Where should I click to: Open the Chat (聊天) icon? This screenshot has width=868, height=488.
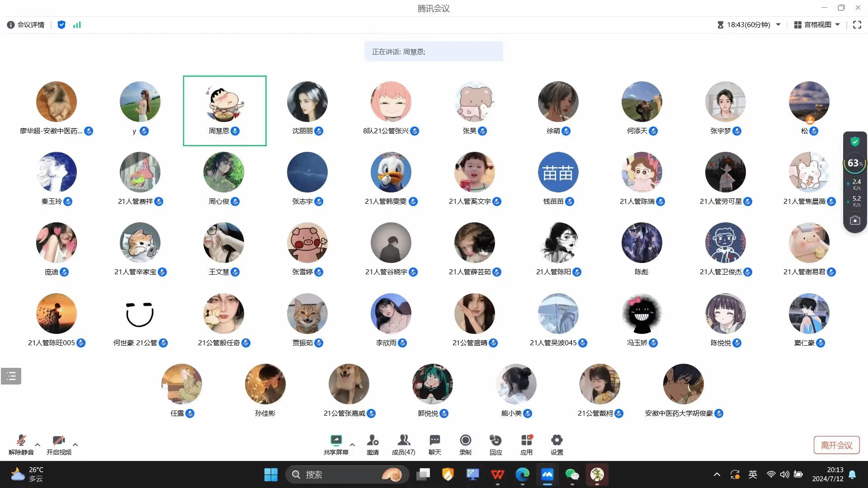(x=434, y=441)
